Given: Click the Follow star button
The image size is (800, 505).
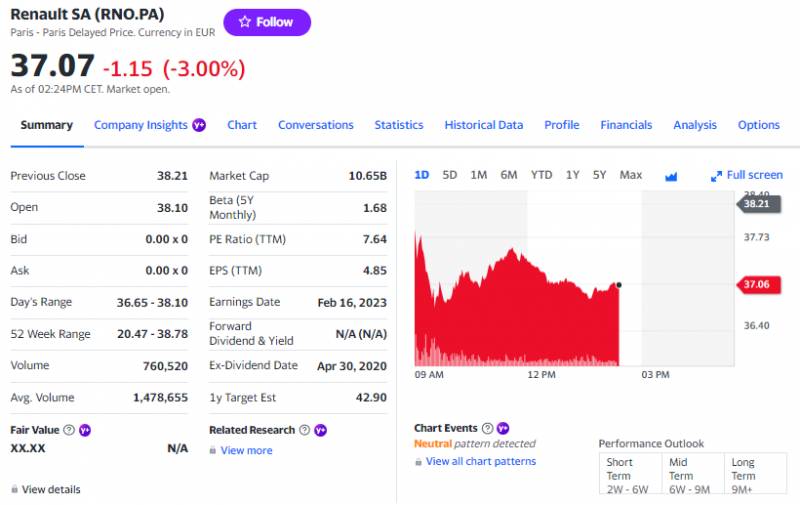Looking at the screenshot, I should tap(267, 22).
